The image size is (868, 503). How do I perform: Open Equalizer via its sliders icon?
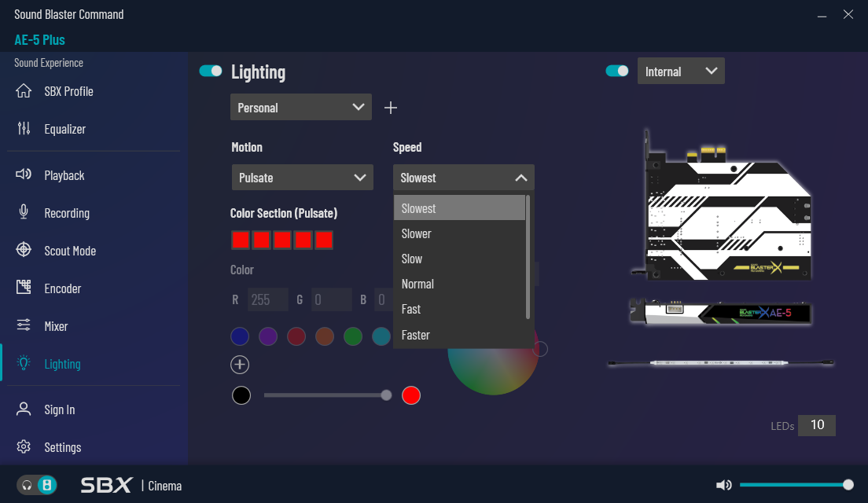coord(24,129)
